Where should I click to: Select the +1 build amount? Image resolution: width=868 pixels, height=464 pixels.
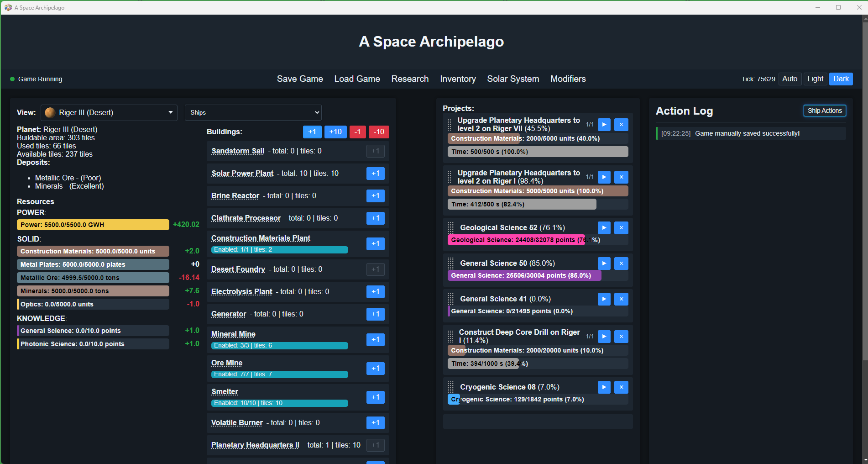(312, 132)
